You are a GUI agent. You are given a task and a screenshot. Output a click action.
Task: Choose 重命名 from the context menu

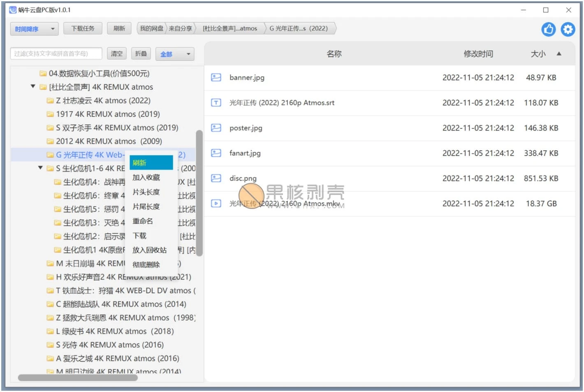(143, 221)
